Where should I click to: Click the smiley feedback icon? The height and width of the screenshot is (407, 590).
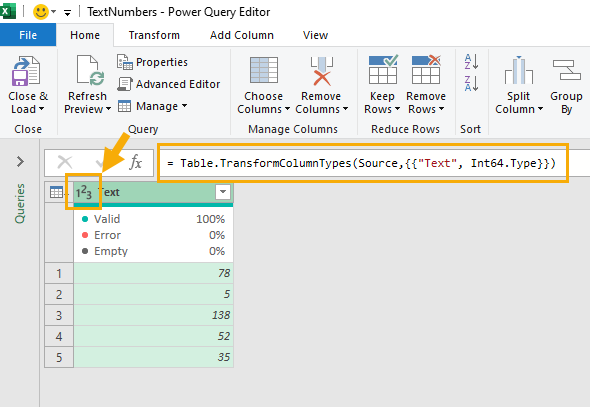41,12
